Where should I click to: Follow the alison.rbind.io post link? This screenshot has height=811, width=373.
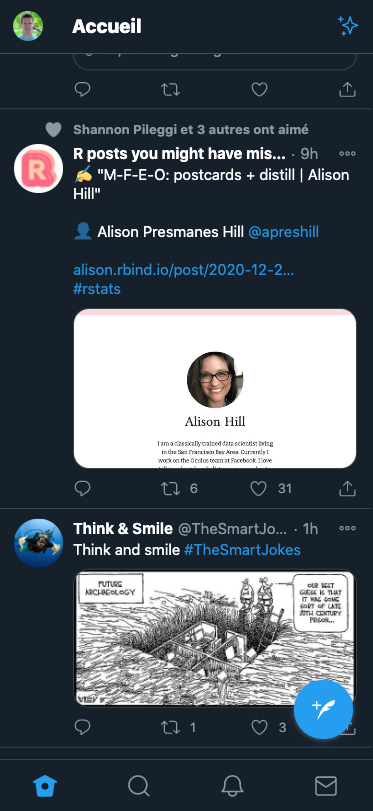coord(184,269)
